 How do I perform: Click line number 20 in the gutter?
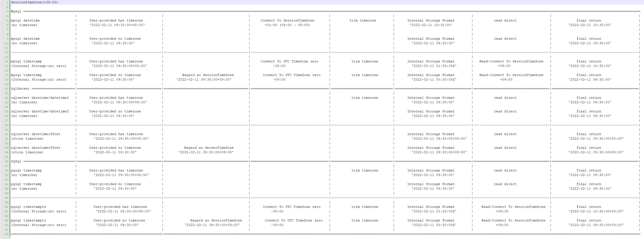(x=6, y=89)
